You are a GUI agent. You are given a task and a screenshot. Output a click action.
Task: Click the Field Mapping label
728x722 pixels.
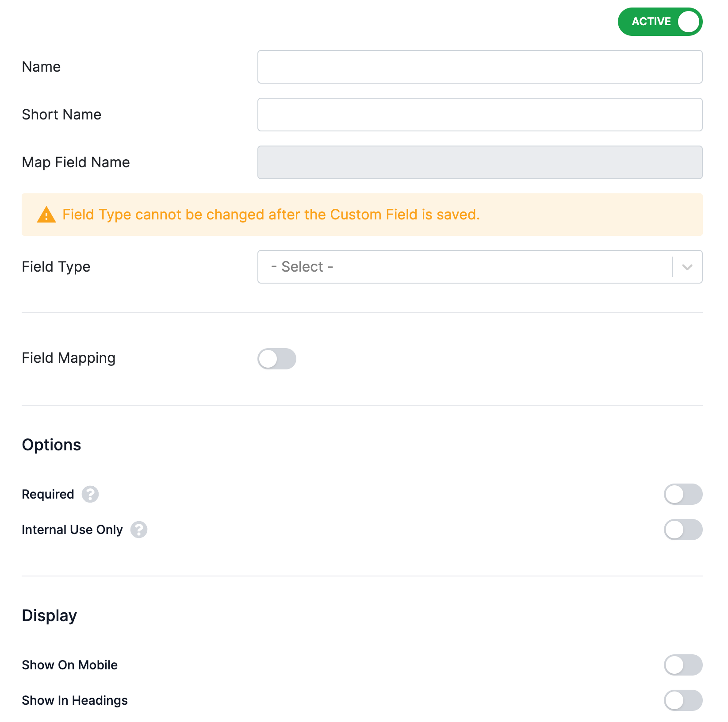click(x=69, y=358)
